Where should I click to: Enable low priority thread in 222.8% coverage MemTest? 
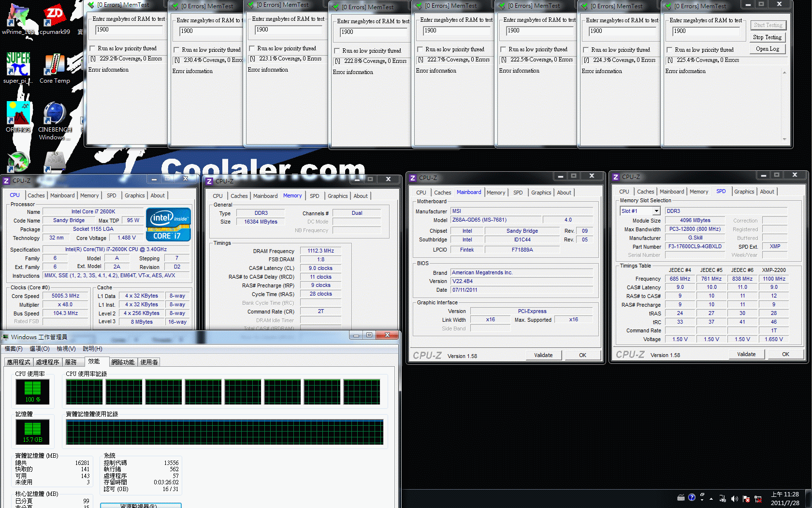337,51
